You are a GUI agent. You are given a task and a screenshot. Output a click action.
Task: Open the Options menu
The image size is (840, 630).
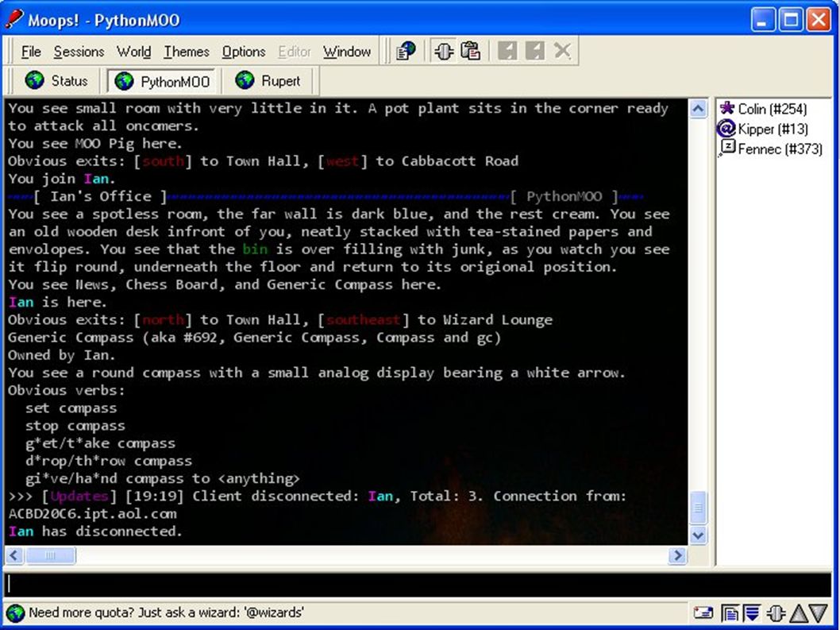click(x=244, y=52)
